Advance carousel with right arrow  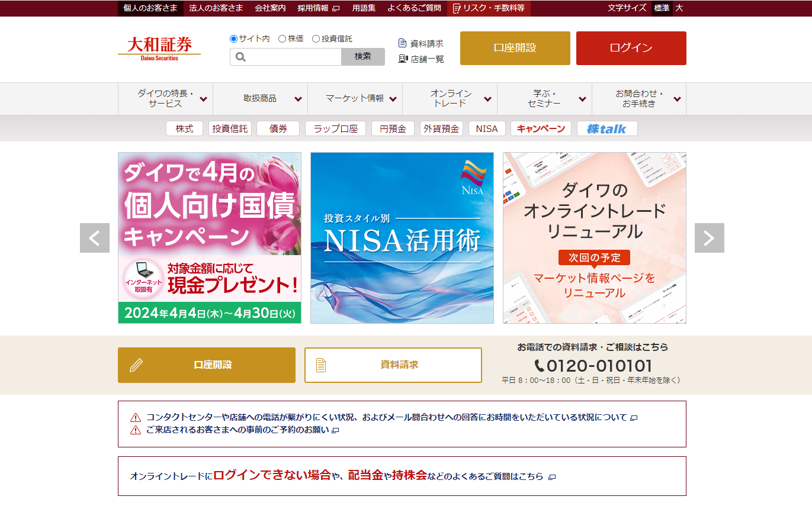pos(709,238)
